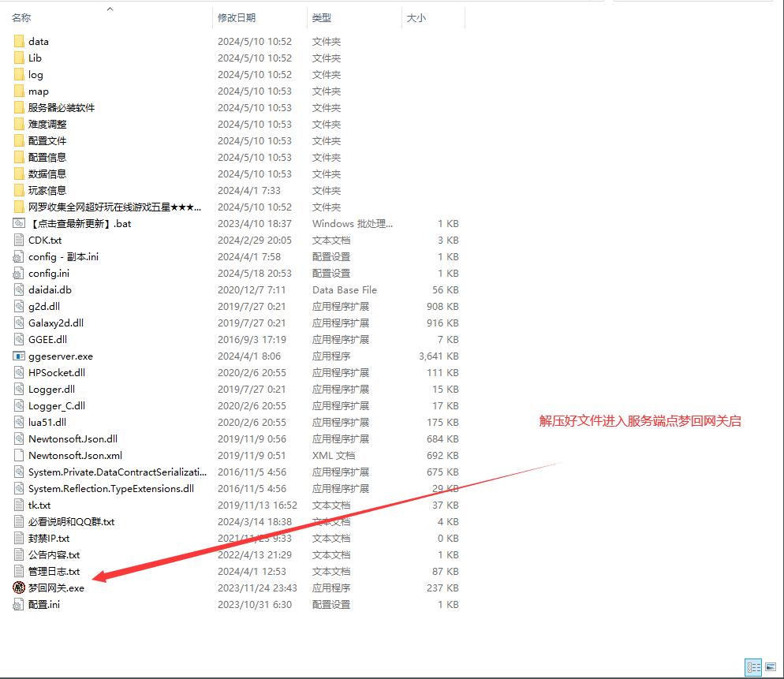This screenshot has height=679, width=784.
Task: Click the 服务器必装软件 folder icon
Action: (19, 107)
